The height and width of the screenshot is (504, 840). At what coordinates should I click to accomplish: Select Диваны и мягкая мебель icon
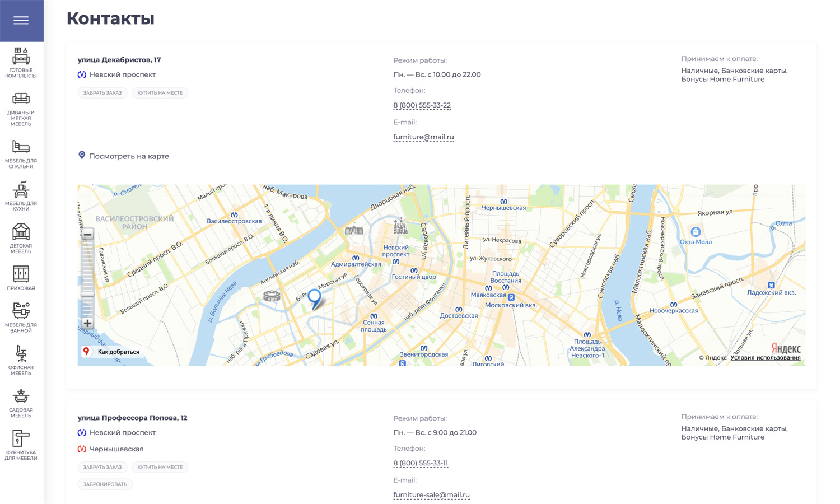tap(21, 109)
